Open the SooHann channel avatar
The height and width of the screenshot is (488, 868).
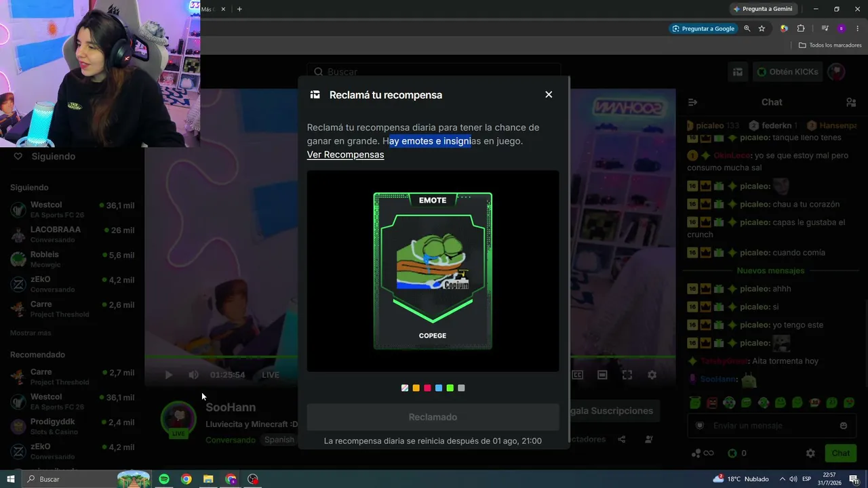click(x=178, y=419)
